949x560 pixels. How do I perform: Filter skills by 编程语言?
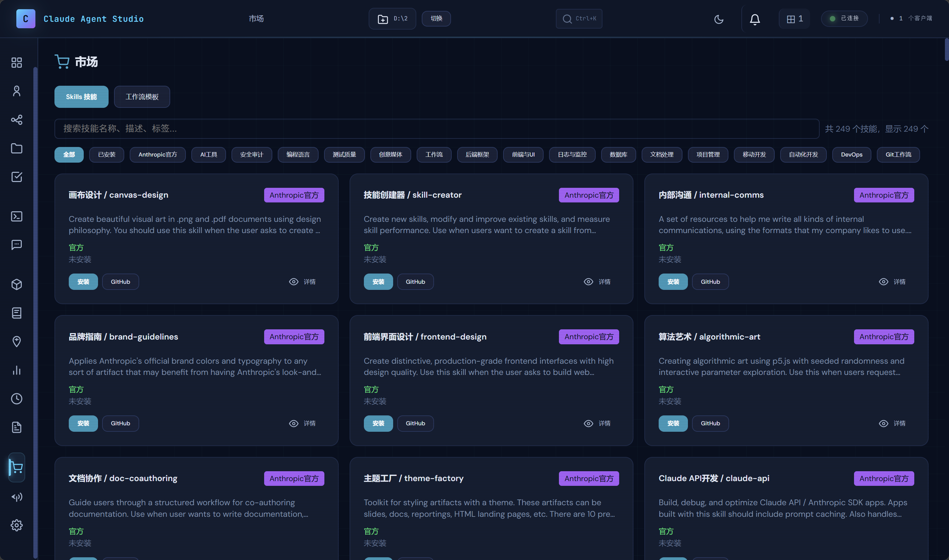pyautogui.click(x=298, y=155)
